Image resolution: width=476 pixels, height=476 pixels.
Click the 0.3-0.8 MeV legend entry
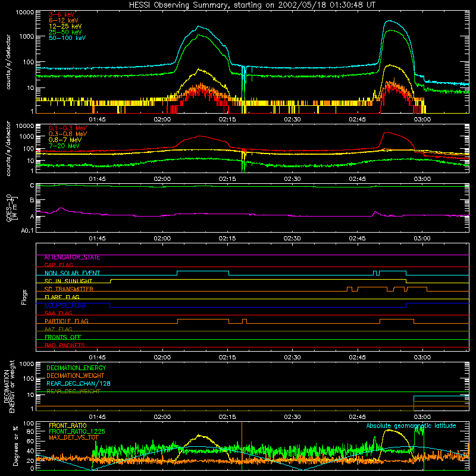(68, 134)
